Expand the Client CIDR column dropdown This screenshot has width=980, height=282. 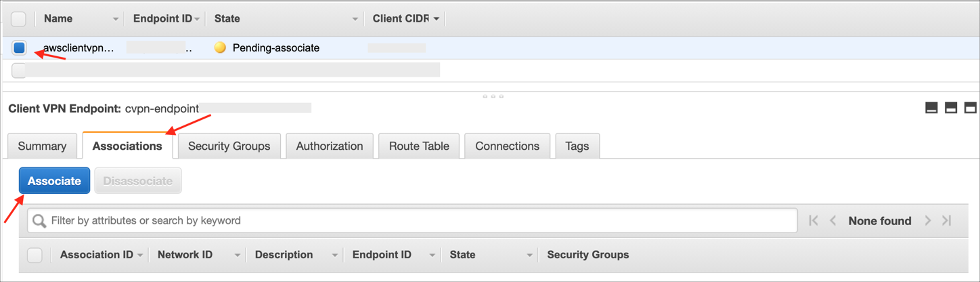pos(436,19)
